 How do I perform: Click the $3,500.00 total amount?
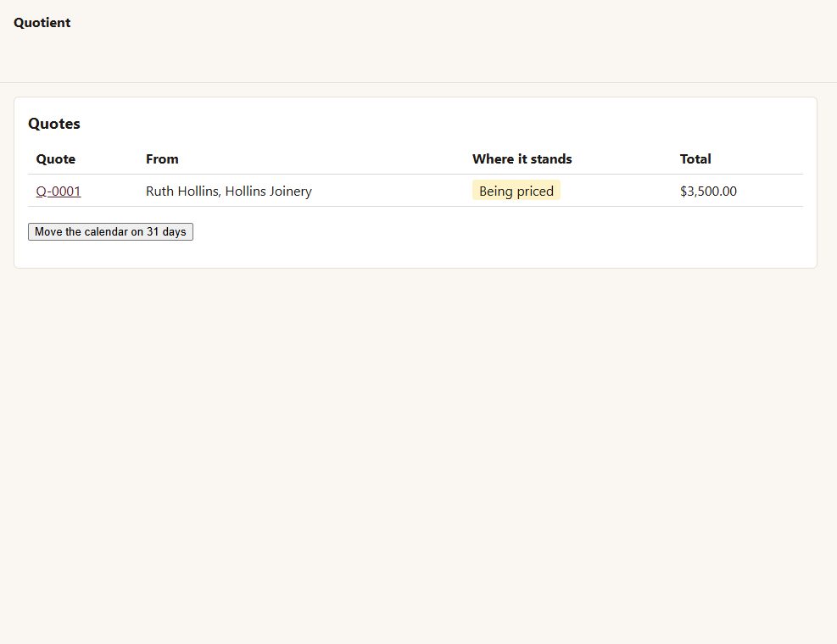pyautogui.click(x=708, y=191)
